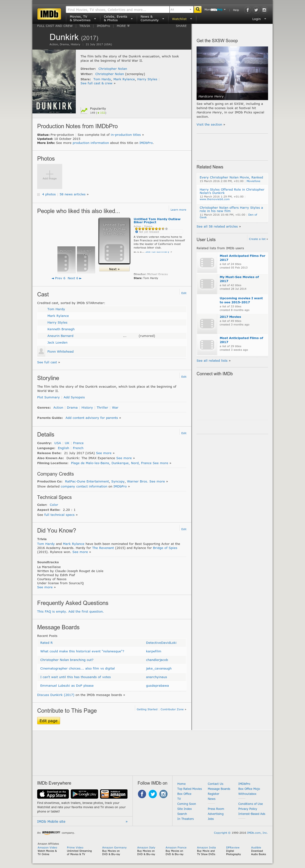Screen dimensions: 305x868
Task: Click the See full cast & crew link
Action: 97,83
